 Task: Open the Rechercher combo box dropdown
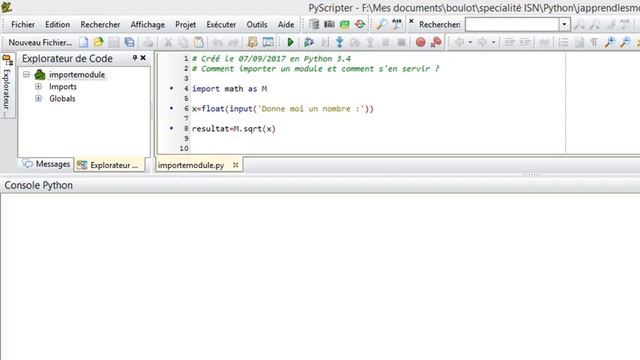tap(564, 24)
